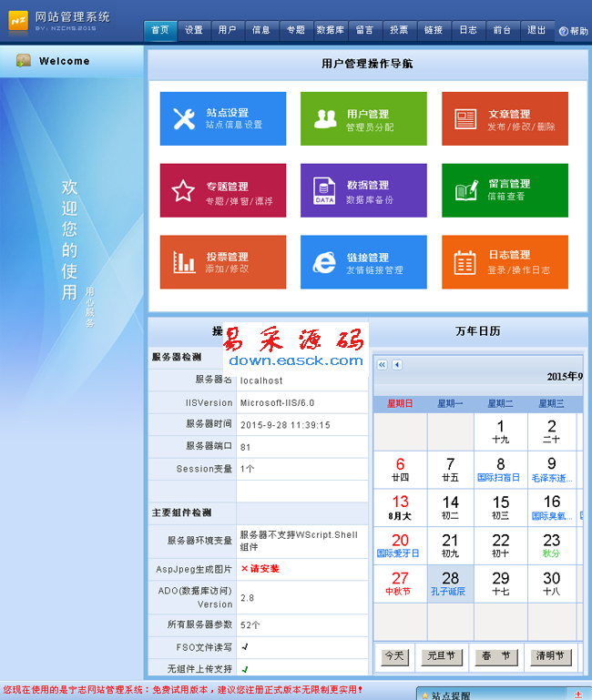Click the 清明节 calendar button
592x700 pixels.
[x=550, y=656]
